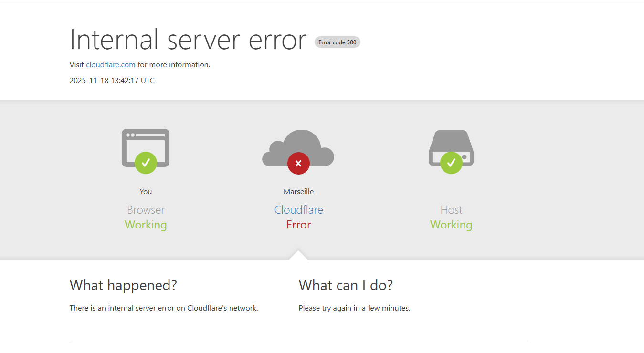Click the red X badge on the cloud
Screen dimensions: 644x353
tap(298, 163)
